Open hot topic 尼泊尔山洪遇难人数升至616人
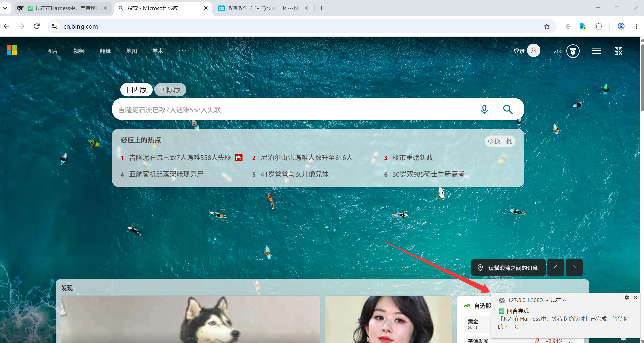644x343 pixels. coord(306,158)
